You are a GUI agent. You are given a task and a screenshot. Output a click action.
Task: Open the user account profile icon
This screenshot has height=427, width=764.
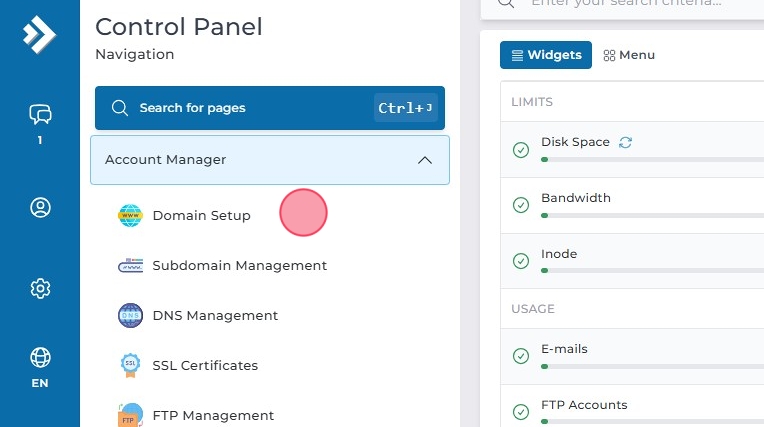pyautogui.click(x=40, y=208)
